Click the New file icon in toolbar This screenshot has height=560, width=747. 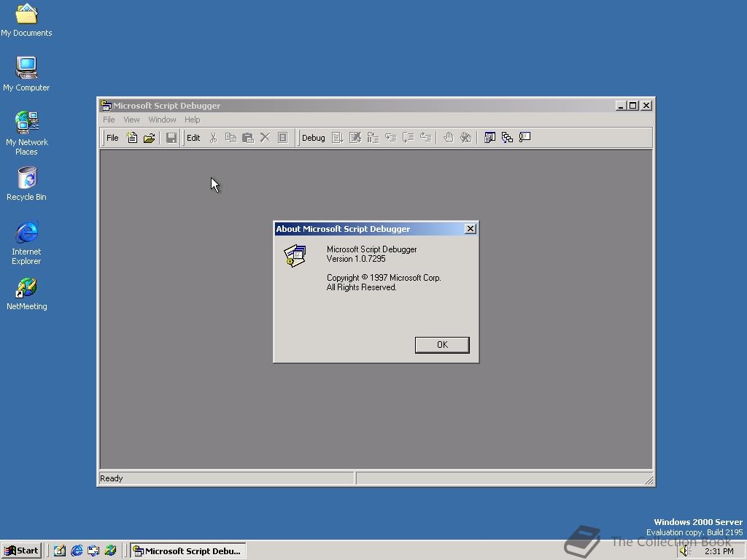click(132, 138)
